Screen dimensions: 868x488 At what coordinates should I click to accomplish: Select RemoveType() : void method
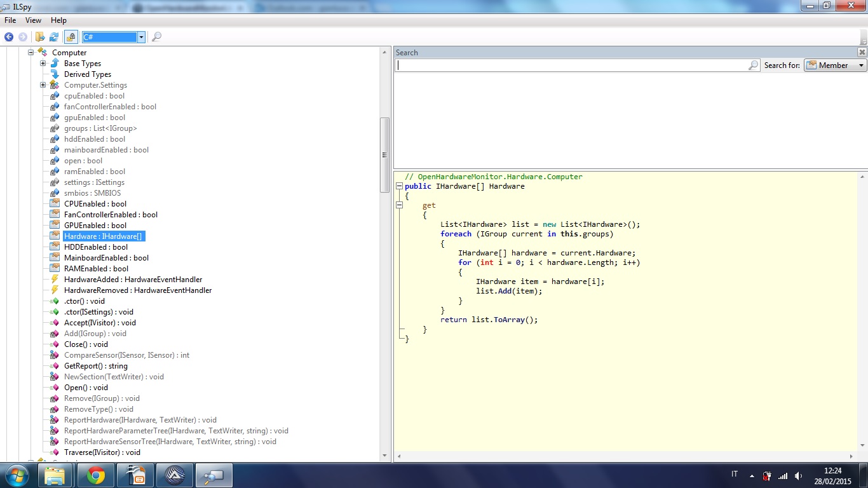tap(98, 409)
